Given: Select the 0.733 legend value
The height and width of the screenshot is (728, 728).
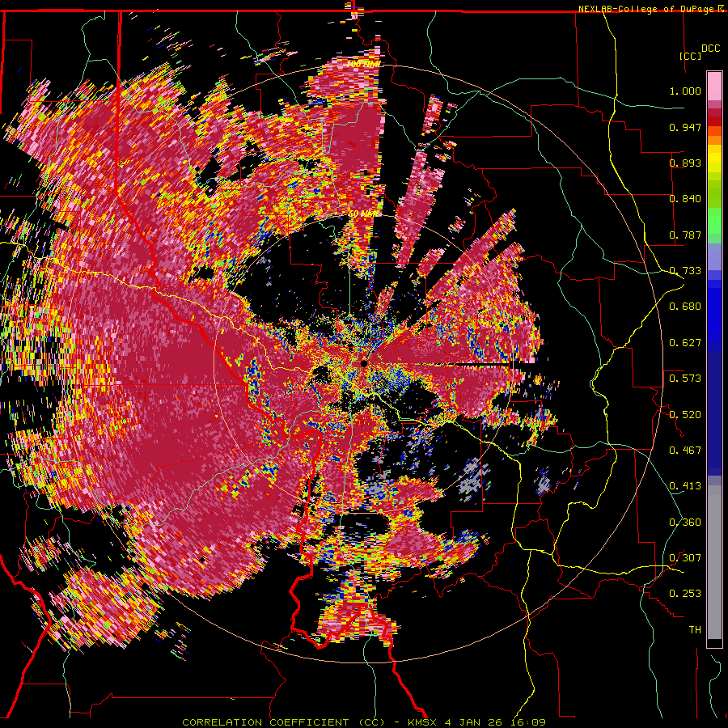Looking at the screenshot, I should coord(685,271).
